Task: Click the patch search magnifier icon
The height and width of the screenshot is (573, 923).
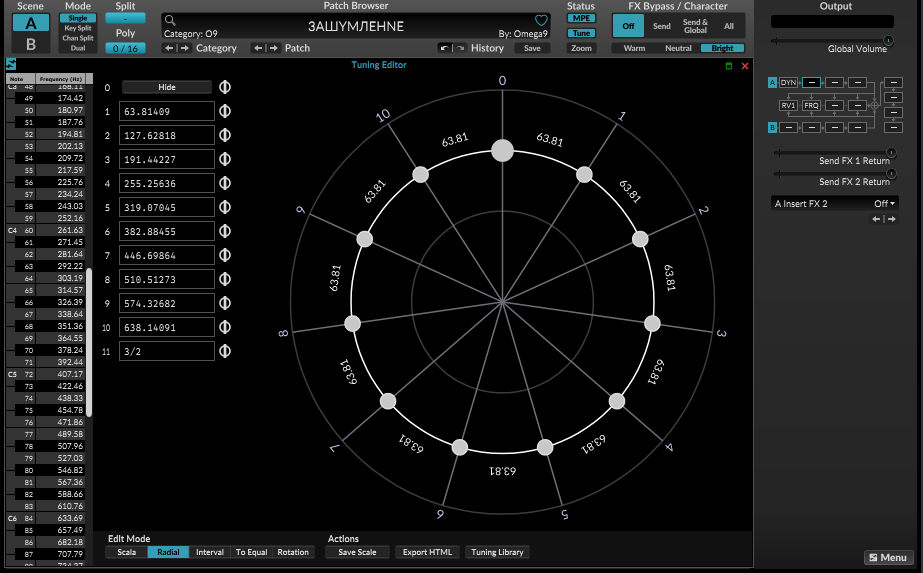Action: [x=171, y=20]
